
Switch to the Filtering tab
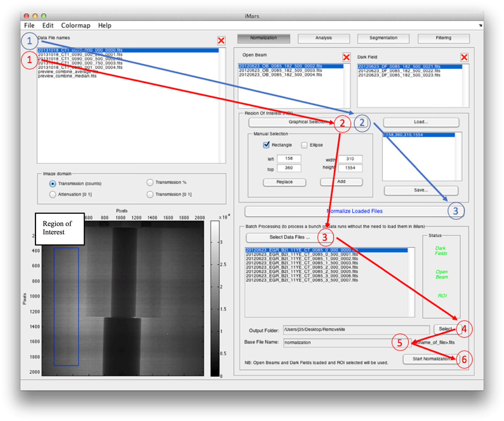coord(444,38)
